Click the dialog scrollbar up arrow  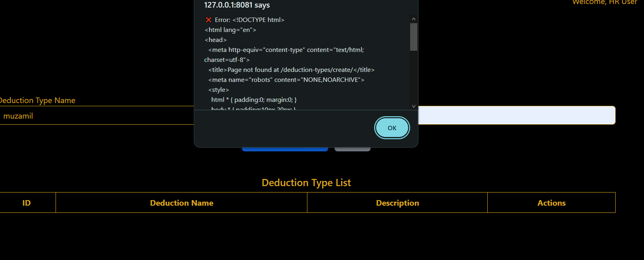click(x=413, y=19)
